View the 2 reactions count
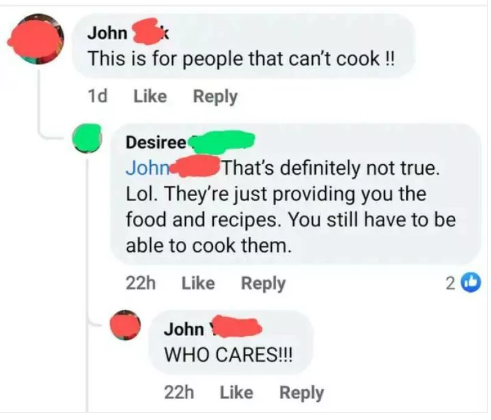Screen dimensions: 491x420 pos(450,283)
